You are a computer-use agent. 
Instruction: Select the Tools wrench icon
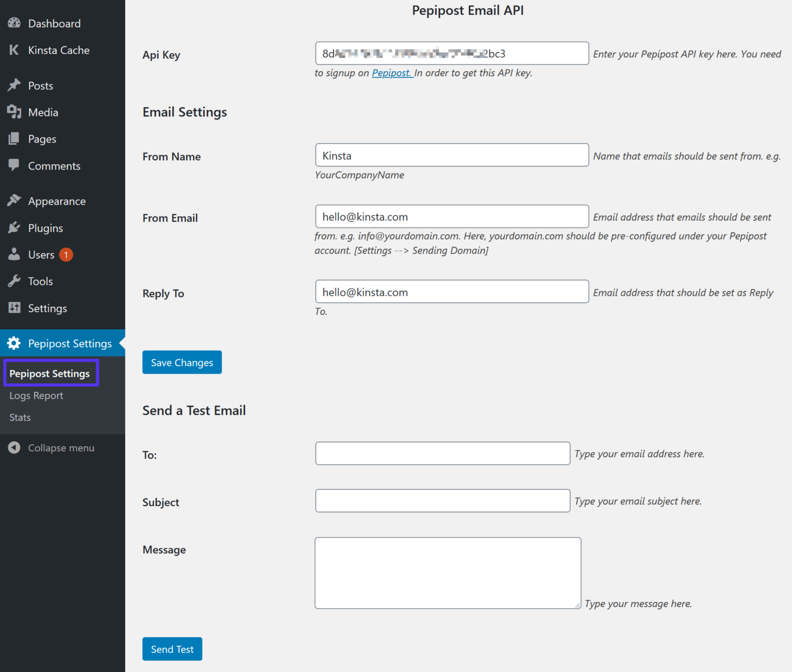14,281
